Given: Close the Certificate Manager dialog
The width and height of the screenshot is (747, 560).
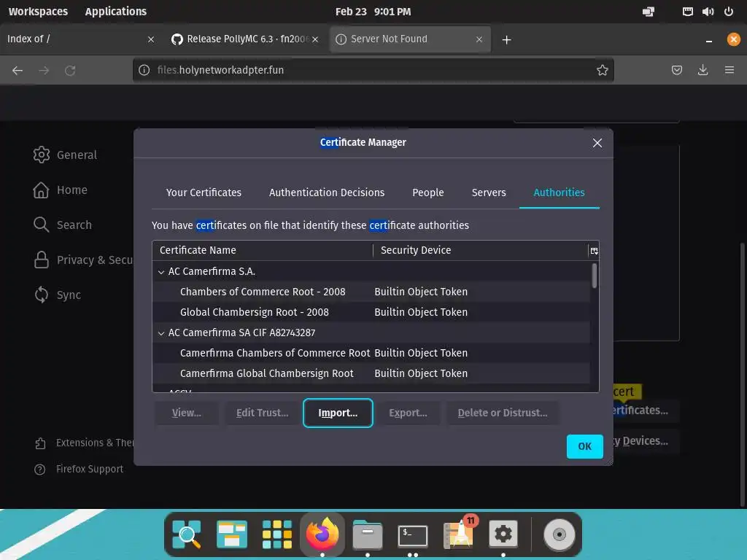Looking at the screenshot, I should (597, 143).
